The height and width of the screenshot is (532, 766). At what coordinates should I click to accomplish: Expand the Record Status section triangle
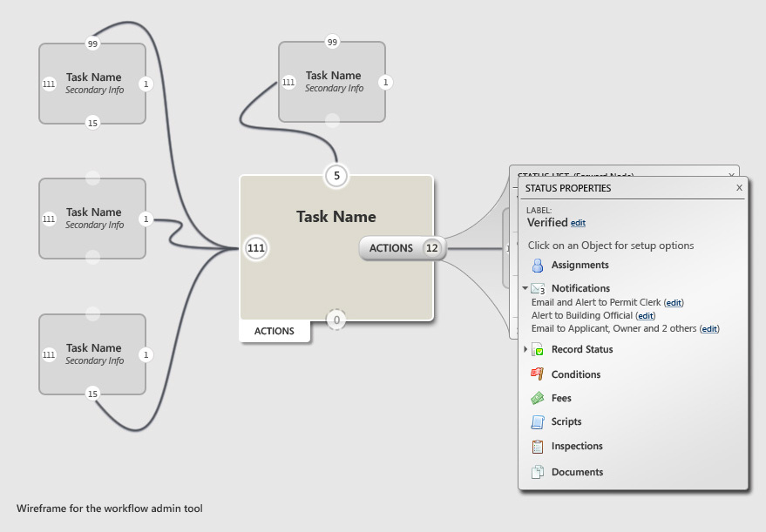pyautogui.click(x=525, y=349)
